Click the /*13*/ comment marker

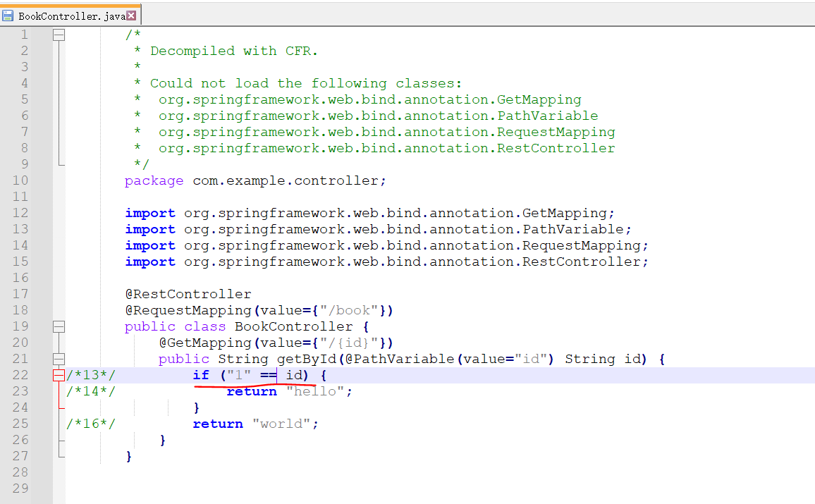click(91, 375)
